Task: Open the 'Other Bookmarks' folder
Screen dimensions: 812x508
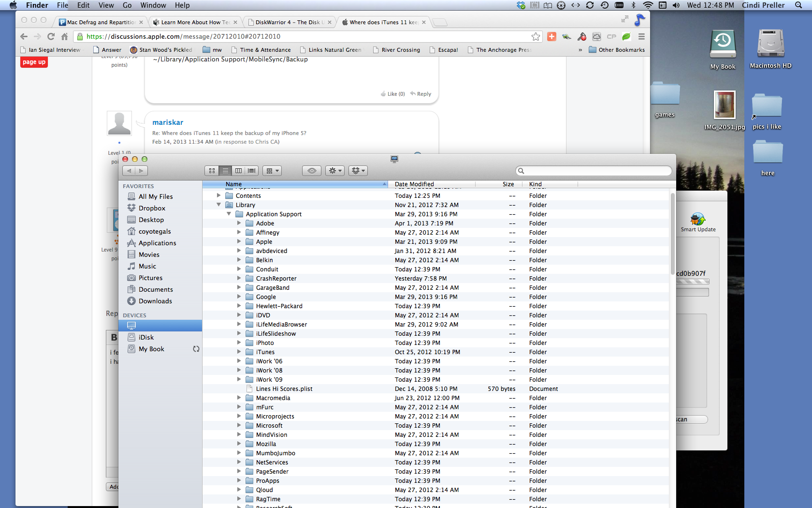Action: click(x=617, y=50)
